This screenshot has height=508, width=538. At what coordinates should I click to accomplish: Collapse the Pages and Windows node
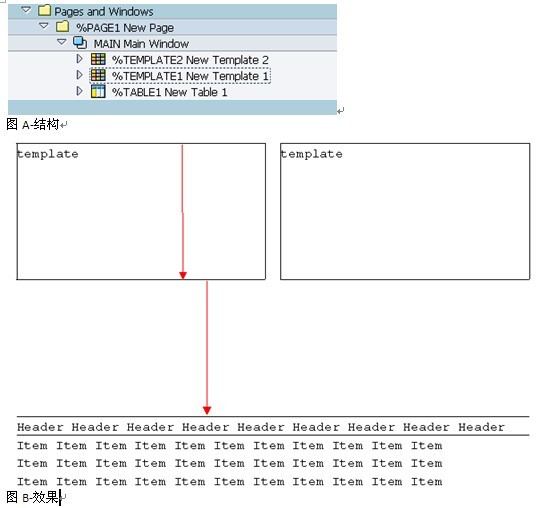point(26,10)
